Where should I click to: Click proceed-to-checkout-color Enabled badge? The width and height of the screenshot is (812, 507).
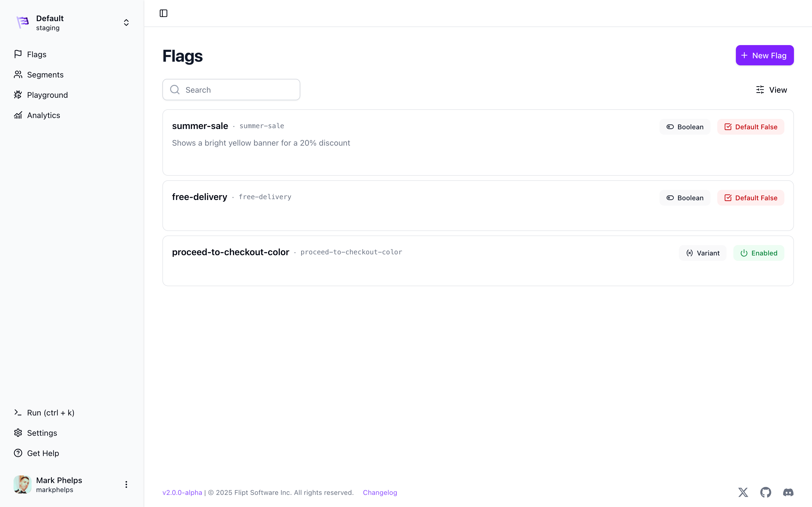pyautogui.click(x=758, y=253)
